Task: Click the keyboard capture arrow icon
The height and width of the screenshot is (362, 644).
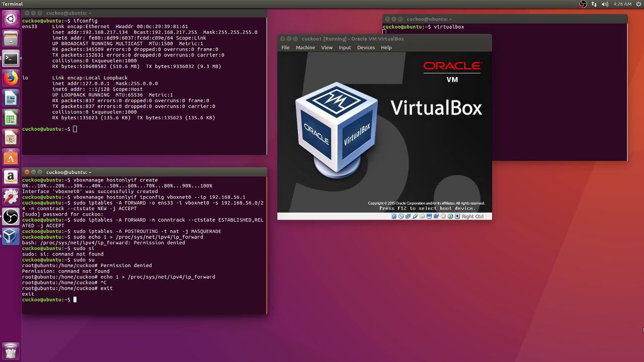Action: 457,216
